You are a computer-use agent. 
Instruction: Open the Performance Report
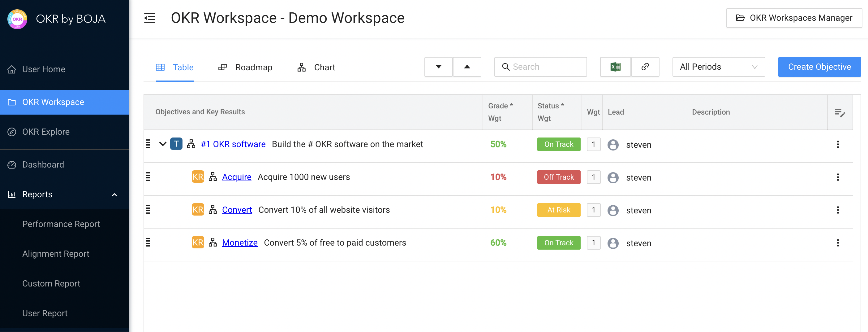(x=61, y=224)
